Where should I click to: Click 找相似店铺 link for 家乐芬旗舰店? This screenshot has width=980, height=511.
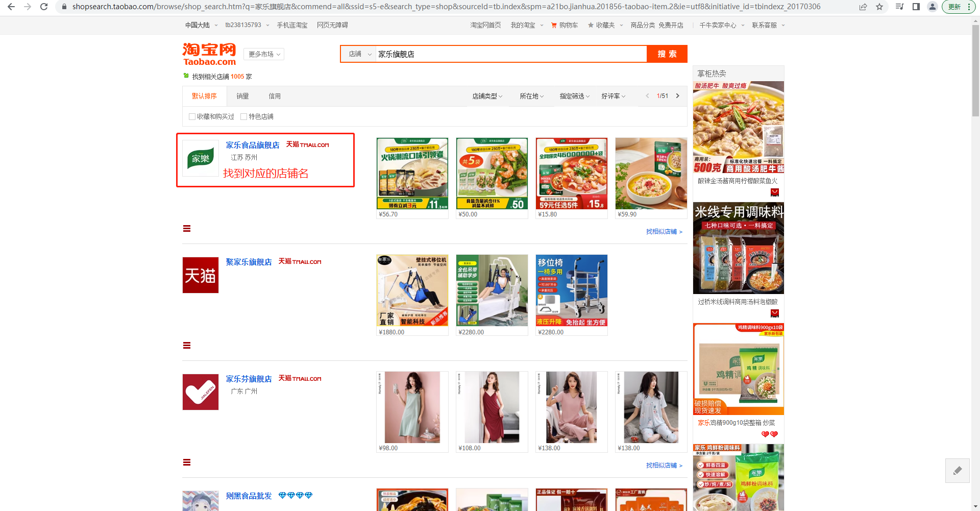click(664, 466)
